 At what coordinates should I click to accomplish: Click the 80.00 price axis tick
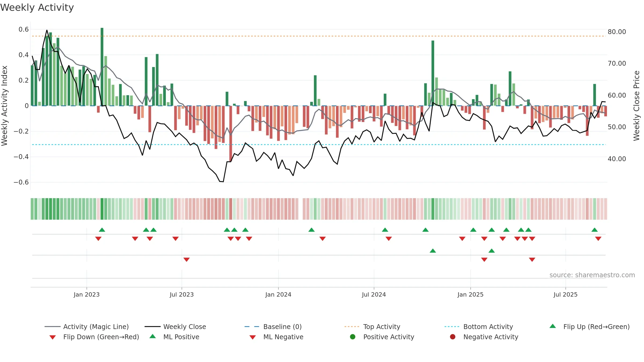pyautogui.click(x=617, y=32)
